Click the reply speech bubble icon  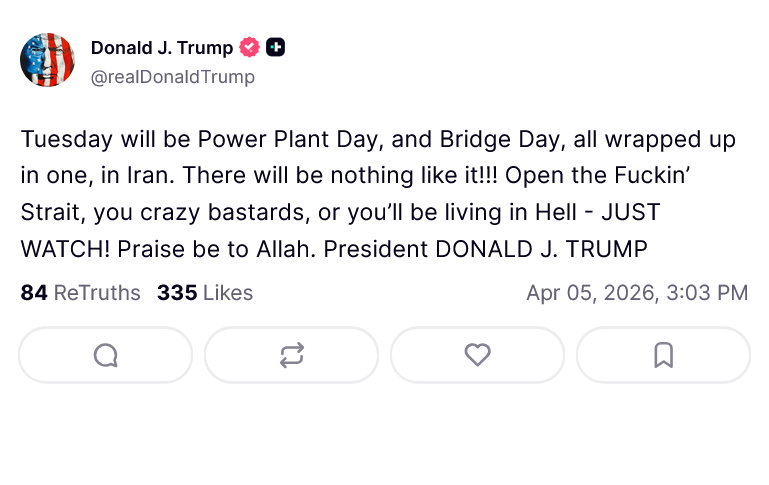tap(105, 355)
